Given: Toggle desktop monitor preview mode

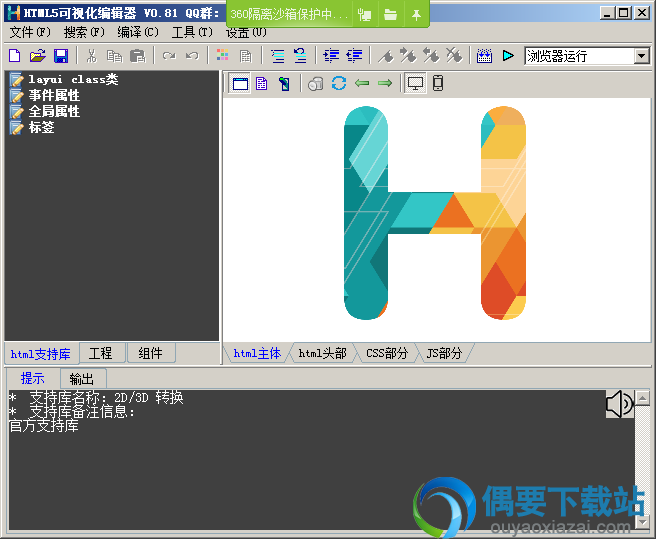Looking at the screenshot, I should click(415, 83).
